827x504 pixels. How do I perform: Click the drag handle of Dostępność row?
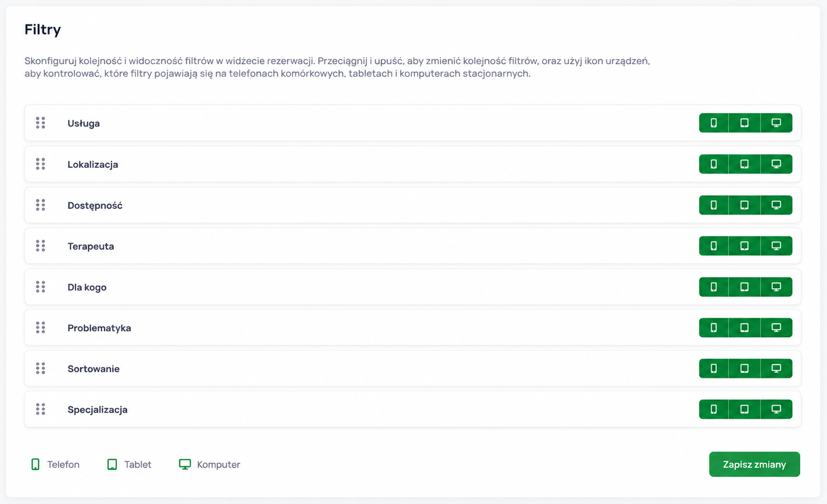41,205
